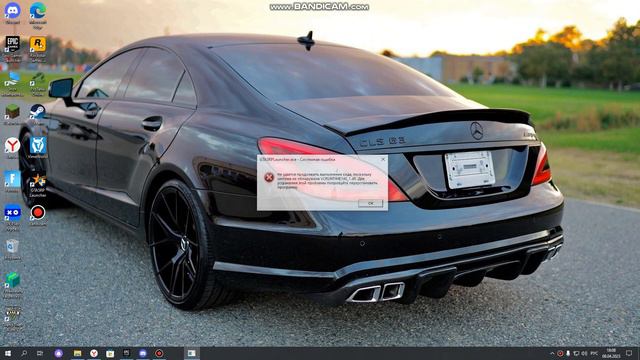Viewport: 640px width, 360px height.
Task: Open the Yandex Browser desktop shortcut
Action: pos(13,147)
